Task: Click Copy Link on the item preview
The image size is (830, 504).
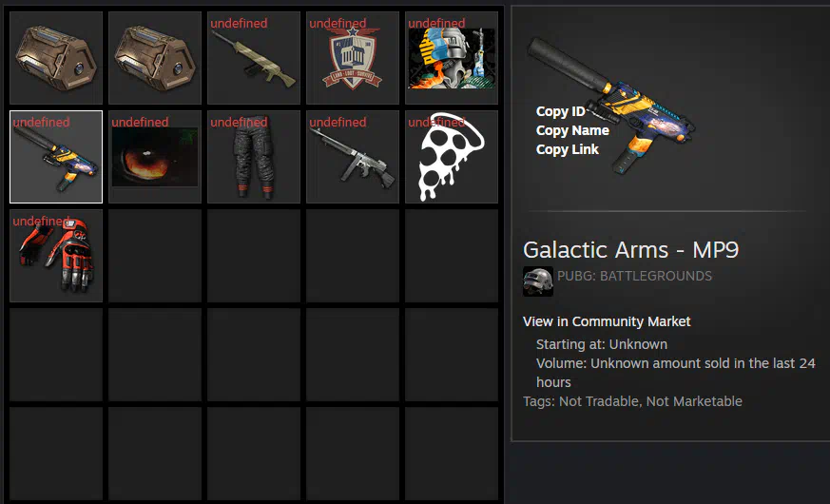Action: click(x=567, y=150)
